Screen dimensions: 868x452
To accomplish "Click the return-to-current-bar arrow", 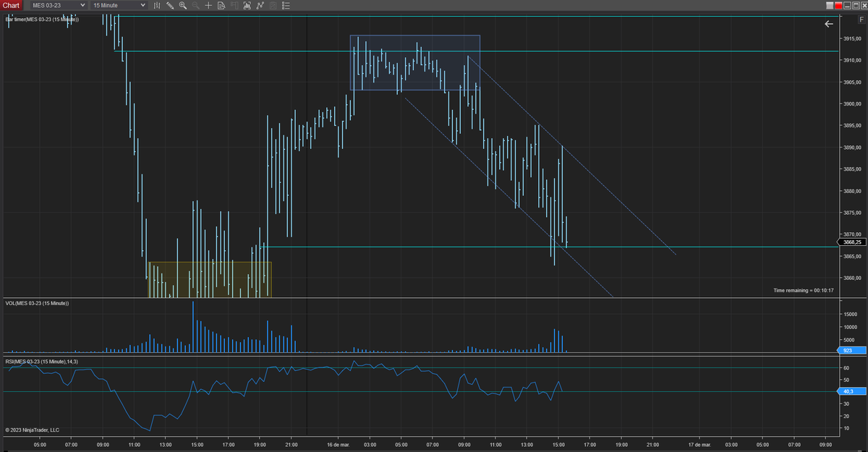I will click(829, 24).
